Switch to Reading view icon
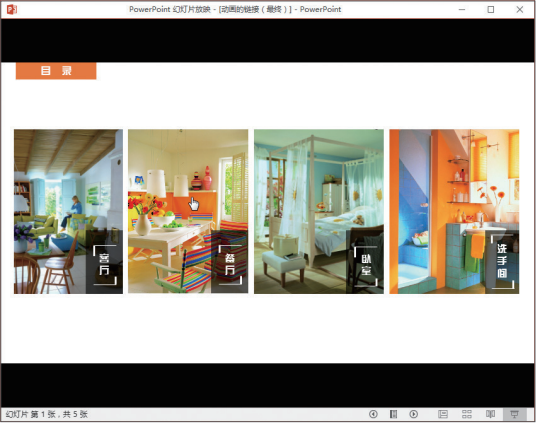The width and height of the screenshot is (537, 423). pos(490,414)
